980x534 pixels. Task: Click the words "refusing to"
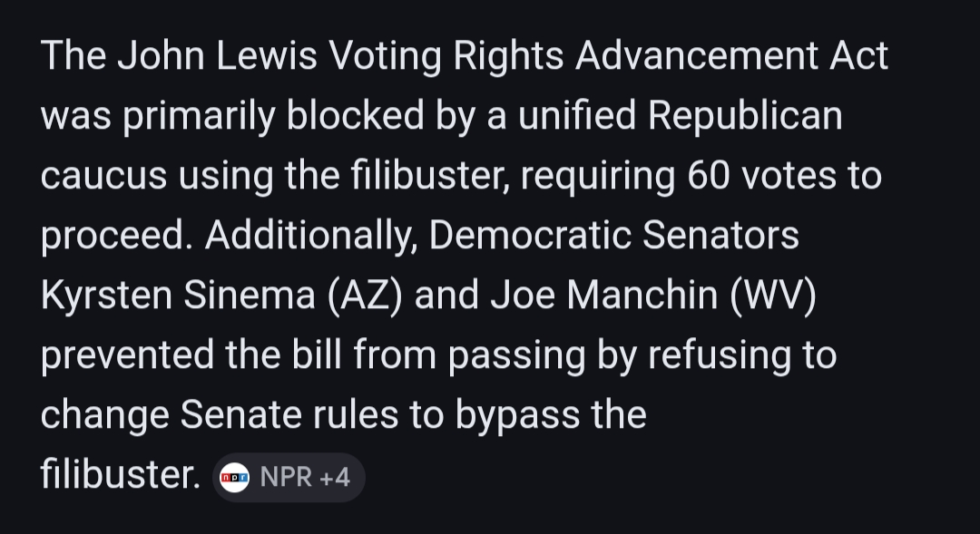(x=740, y=355)
